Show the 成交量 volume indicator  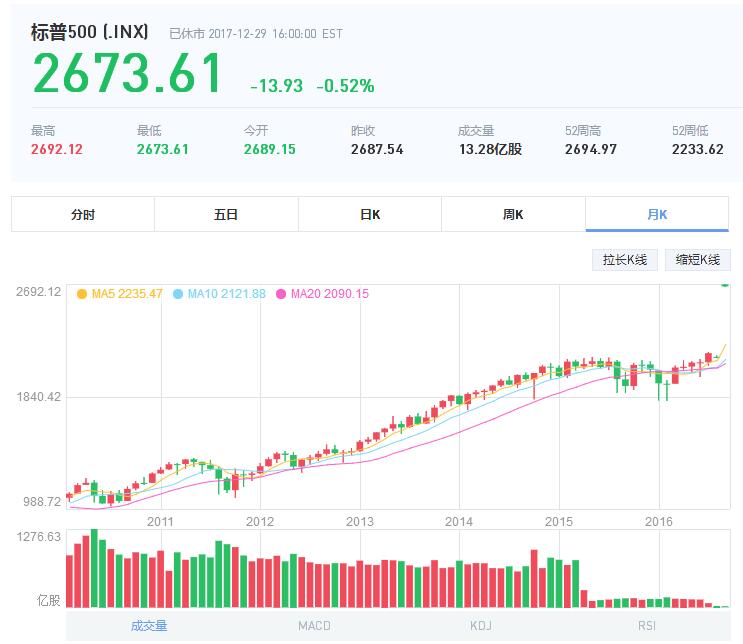coord(149,626)
